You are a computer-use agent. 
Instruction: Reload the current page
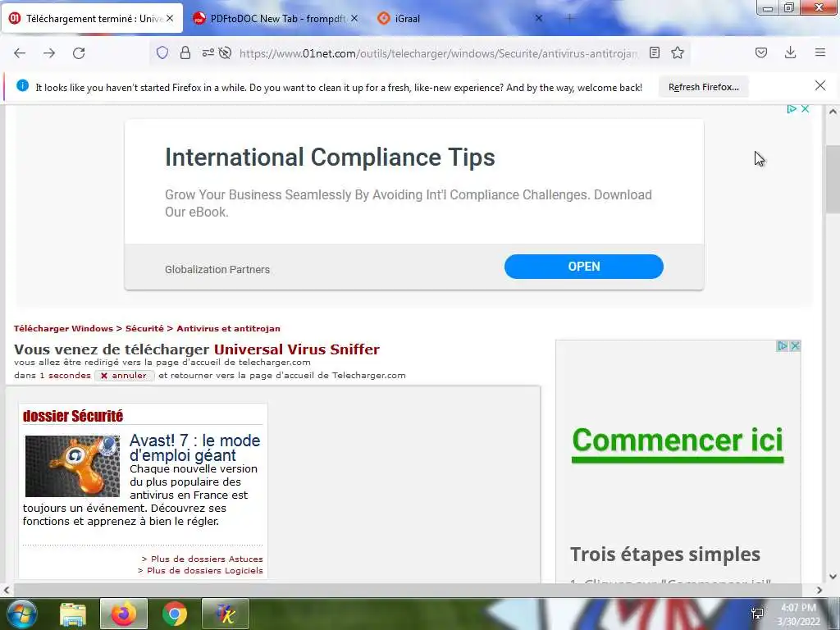point(79,53)
